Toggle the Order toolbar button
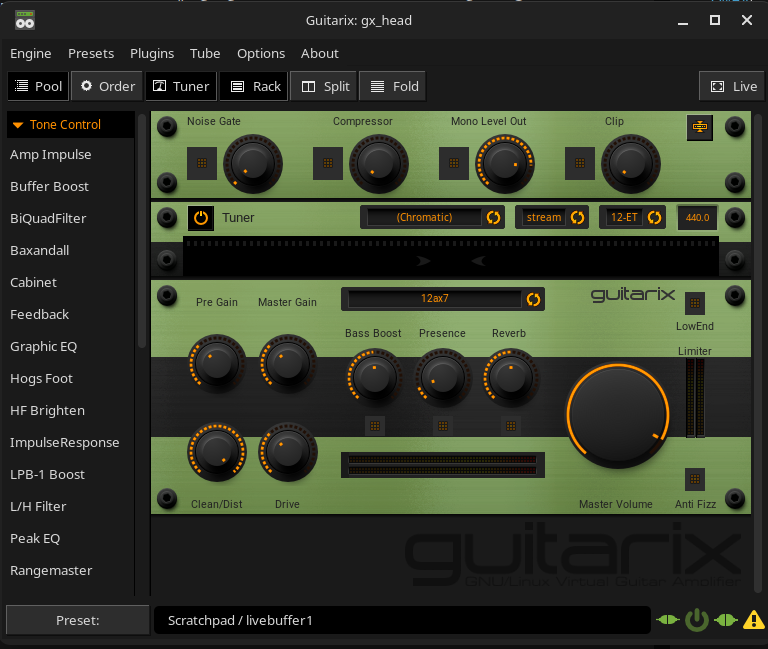Screen dimensions: 768x649 point(107,86)
